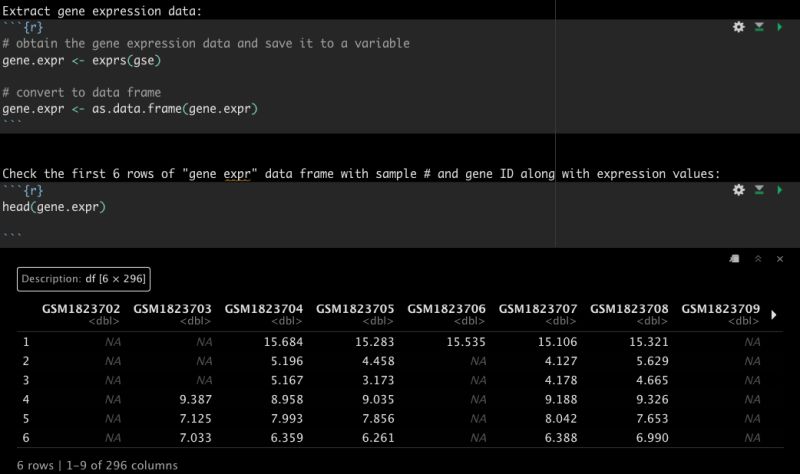Screen dimensions: 800x474
Task: Select the GSM1823707 column header
Action: [537, 309]
